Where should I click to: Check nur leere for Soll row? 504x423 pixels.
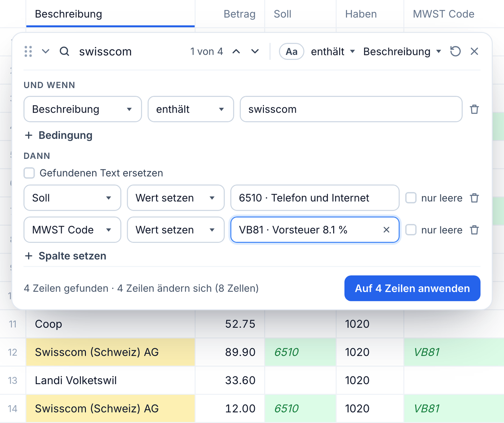coord(411,198)
